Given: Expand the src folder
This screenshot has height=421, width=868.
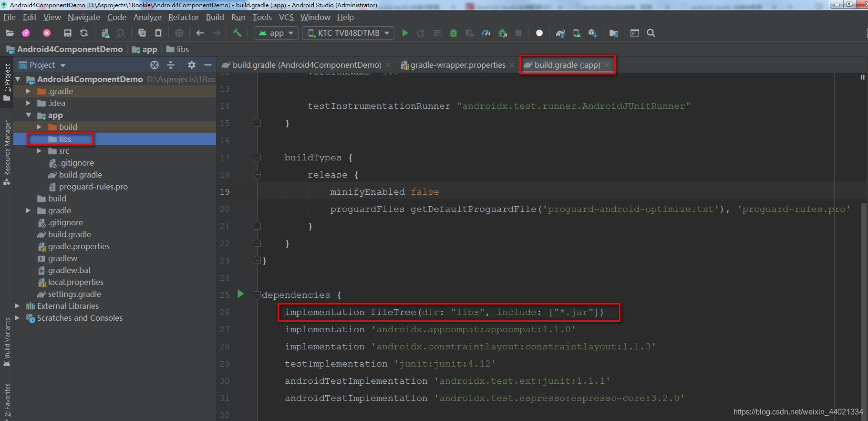Looking at the screenshot, I should (x=39, y=151).
